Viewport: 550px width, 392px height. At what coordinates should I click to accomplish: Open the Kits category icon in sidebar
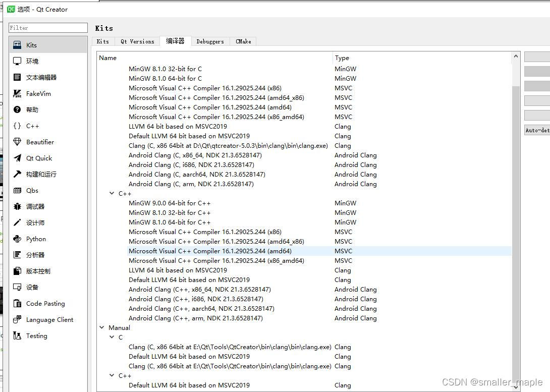(17, 45)
